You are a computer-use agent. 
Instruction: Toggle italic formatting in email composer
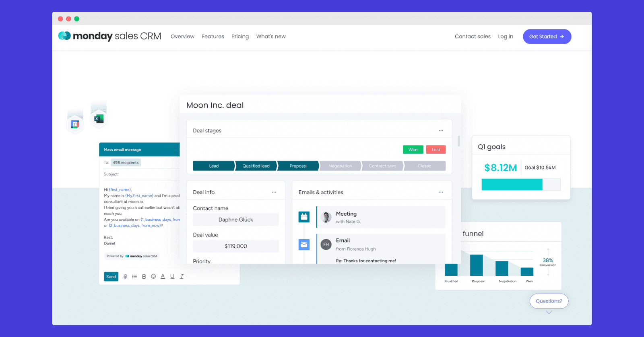182,277
